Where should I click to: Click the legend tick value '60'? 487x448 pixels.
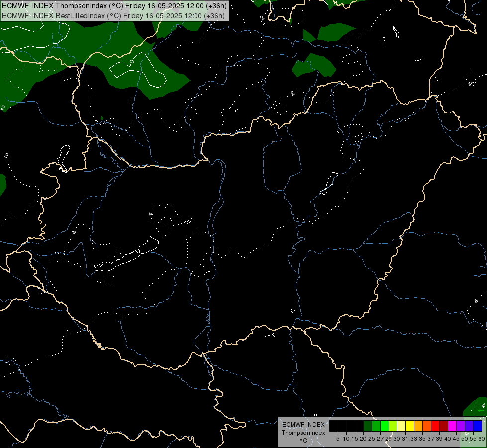point(482,439)
